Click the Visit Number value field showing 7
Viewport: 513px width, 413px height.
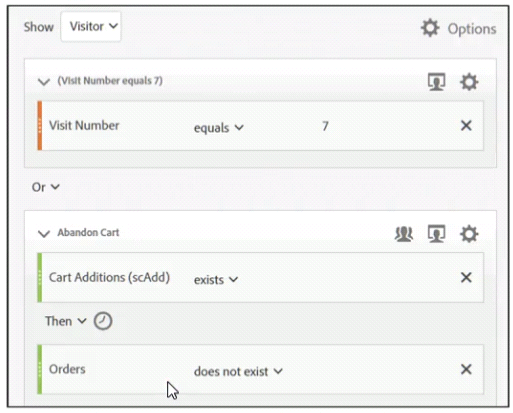pos(325,126)
